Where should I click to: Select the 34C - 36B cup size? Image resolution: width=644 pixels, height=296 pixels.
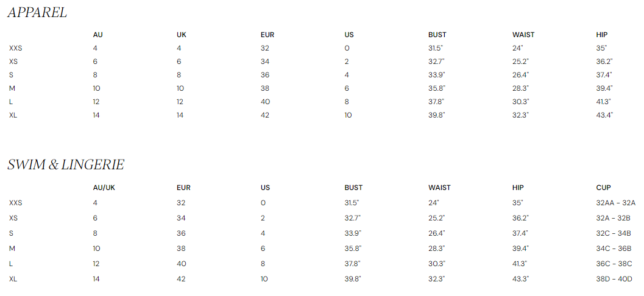(614, 248)
